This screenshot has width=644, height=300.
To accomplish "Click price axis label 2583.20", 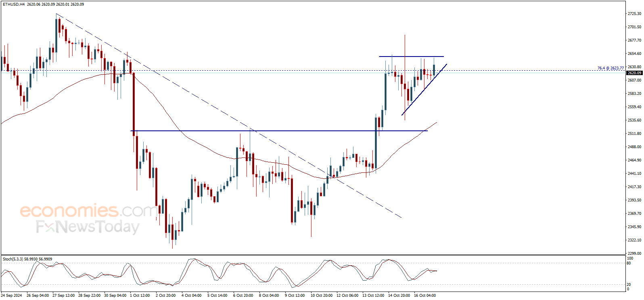I will (634, 94).
